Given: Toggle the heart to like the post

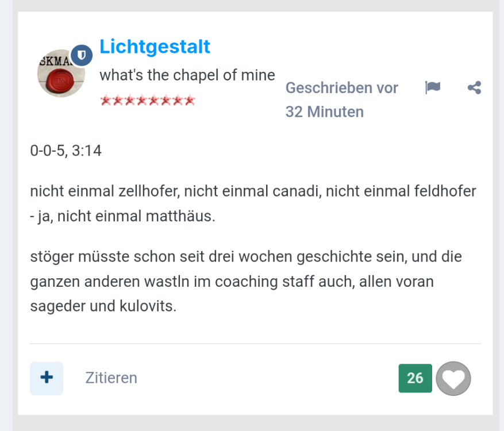Looking at the screenshot, I should pos(453,378).
